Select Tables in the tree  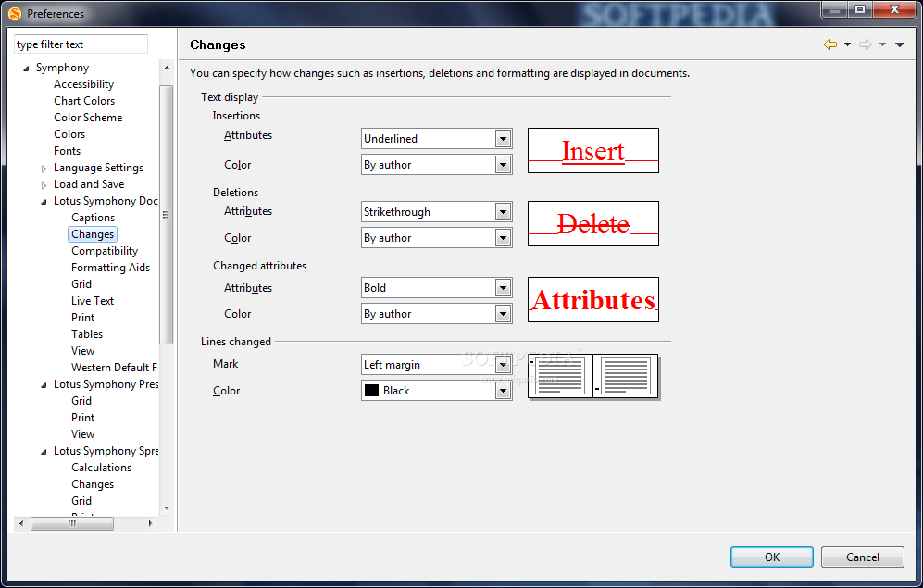(x=87, y=333)
